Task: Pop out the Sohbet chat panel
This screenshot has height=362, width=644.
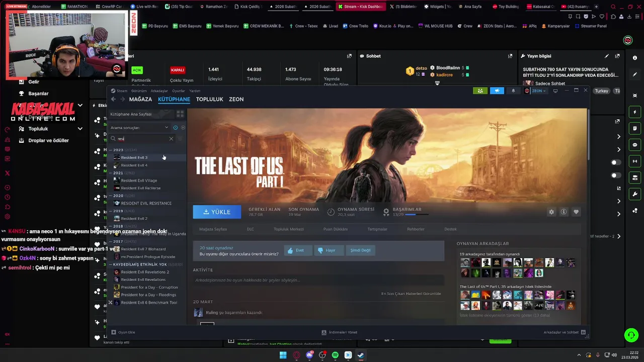Action: click(x=510, y=56)
